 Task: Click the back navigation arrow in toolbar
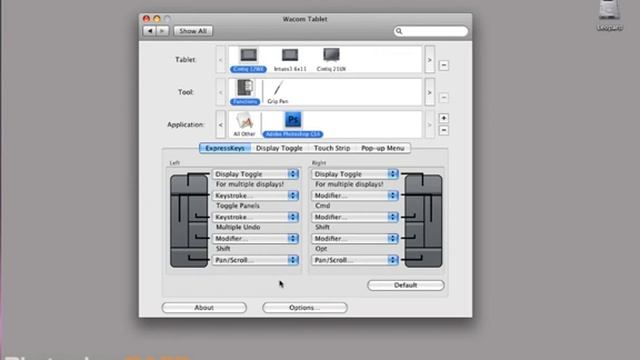click(x=149, y=31)
